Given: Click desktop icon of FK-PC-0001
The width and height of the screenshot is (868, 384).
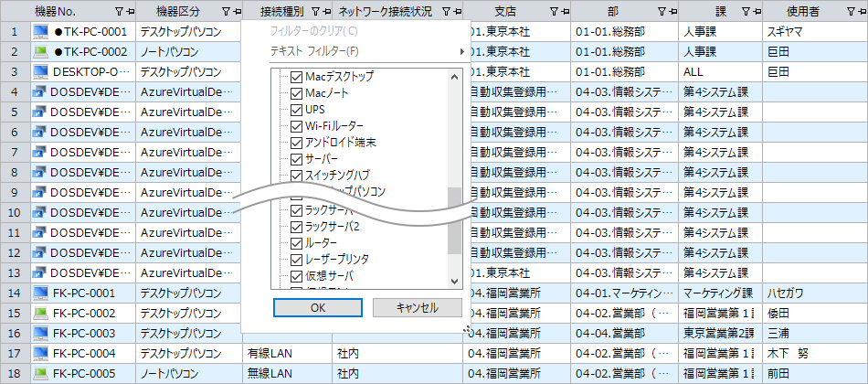Looking at the screenshot, I should [x=41, y=293].
